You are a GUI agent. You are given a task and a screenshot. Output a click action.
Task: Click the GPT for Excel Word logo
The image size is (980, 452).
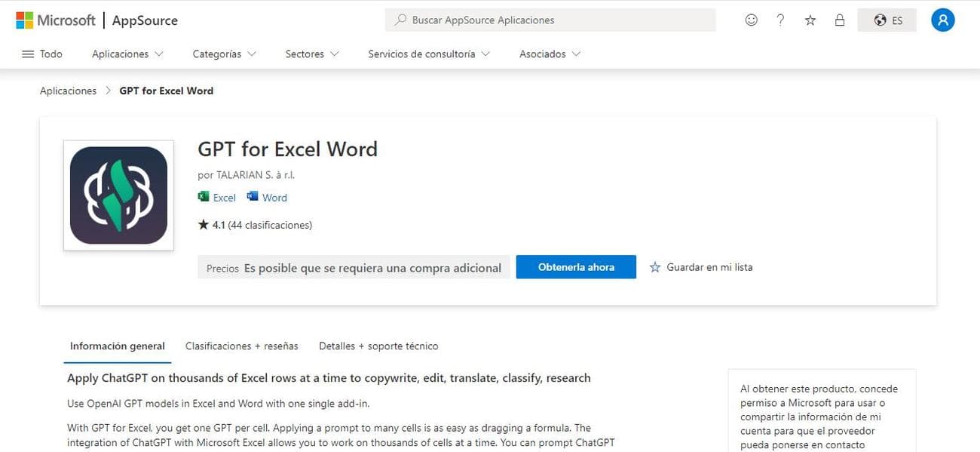click(x=118, y=195)
